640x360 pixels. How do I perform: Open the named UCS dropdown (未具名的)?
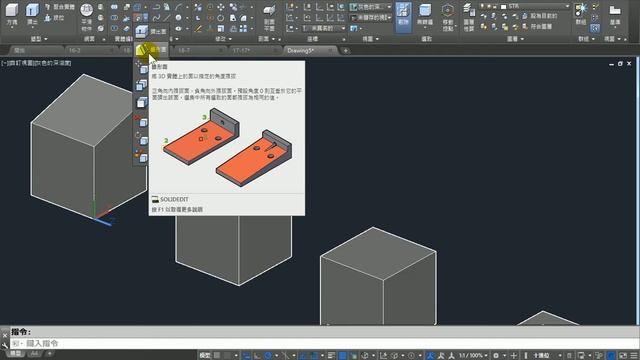(324, 28)
